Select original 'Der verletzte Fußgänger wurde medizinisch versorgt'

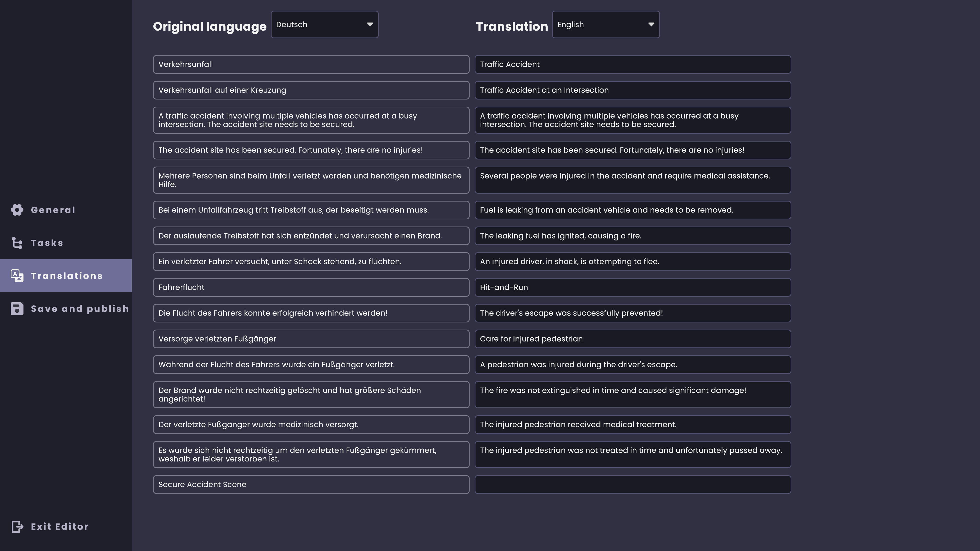coord(311,424)
